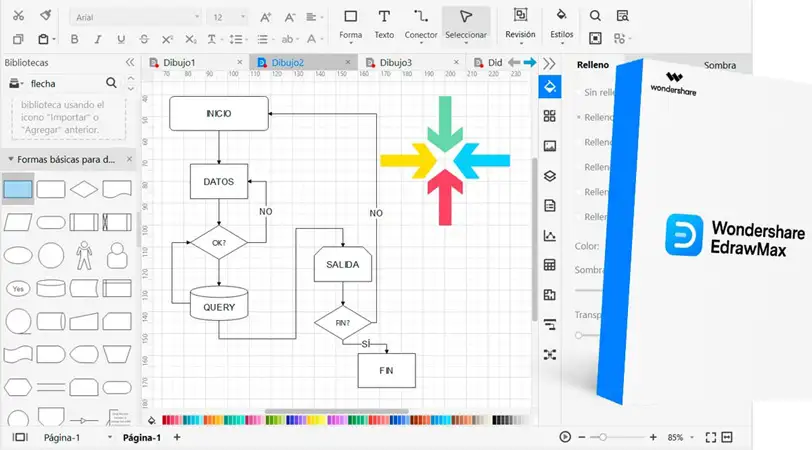Collapse the Bibliotecas panel
Viewport: 812px width, 450px height.
[130, 62]
